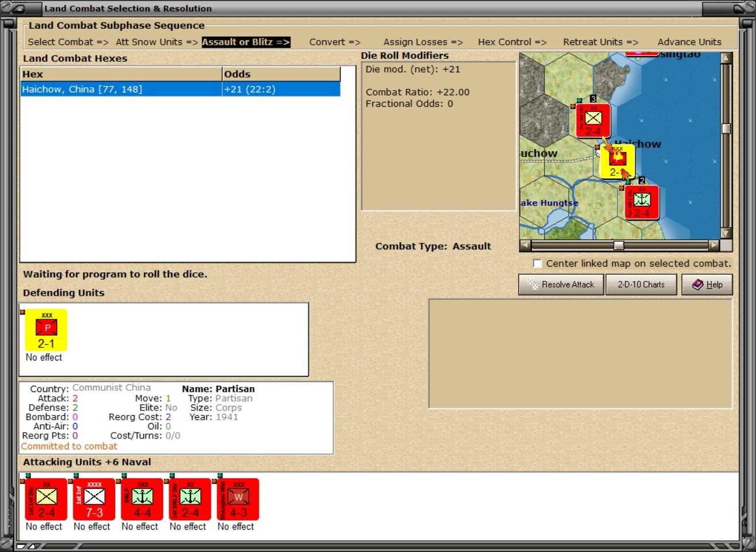Click the Country: Communist China detail

click(x=90, y=388)
